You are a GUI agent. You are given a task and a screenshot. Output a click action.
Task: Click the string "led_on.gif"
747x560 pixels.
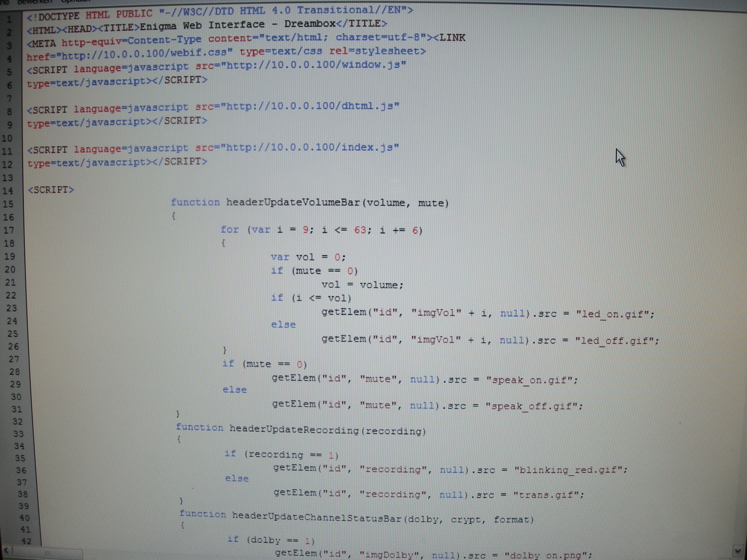pos(612,314)
